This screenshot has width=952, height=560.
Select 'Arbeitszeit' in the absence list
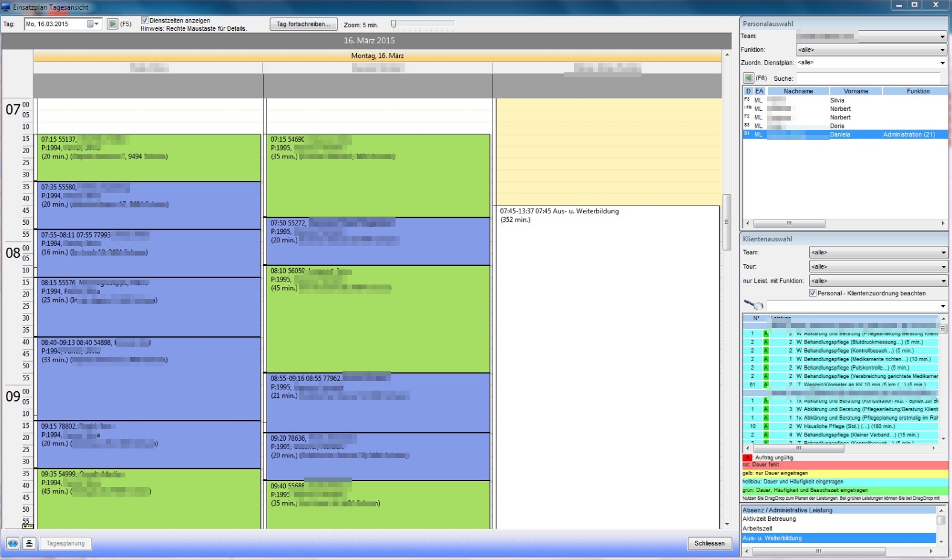[757, 529]
